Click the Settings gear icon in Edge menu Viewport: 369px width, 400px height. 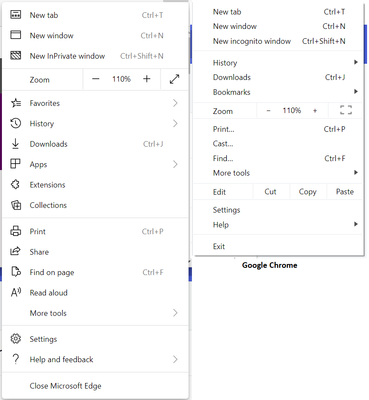[16, 339]
